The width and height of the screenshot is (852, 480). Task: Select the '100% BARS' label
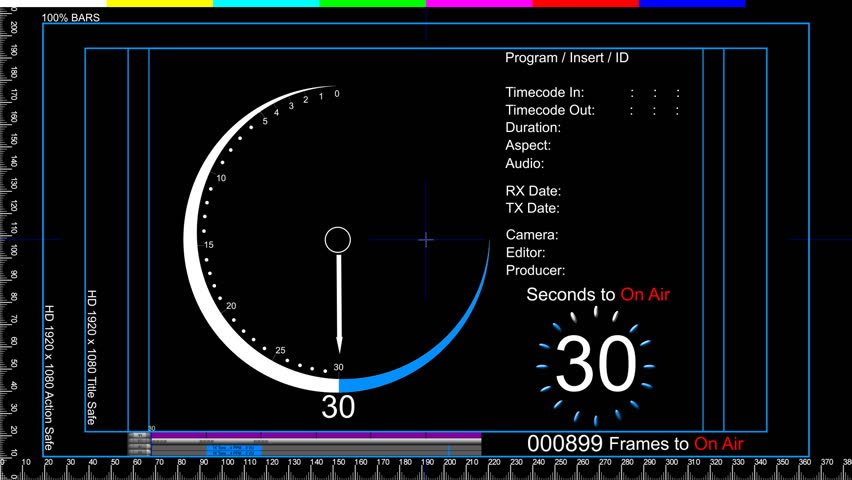pos(71,17)
